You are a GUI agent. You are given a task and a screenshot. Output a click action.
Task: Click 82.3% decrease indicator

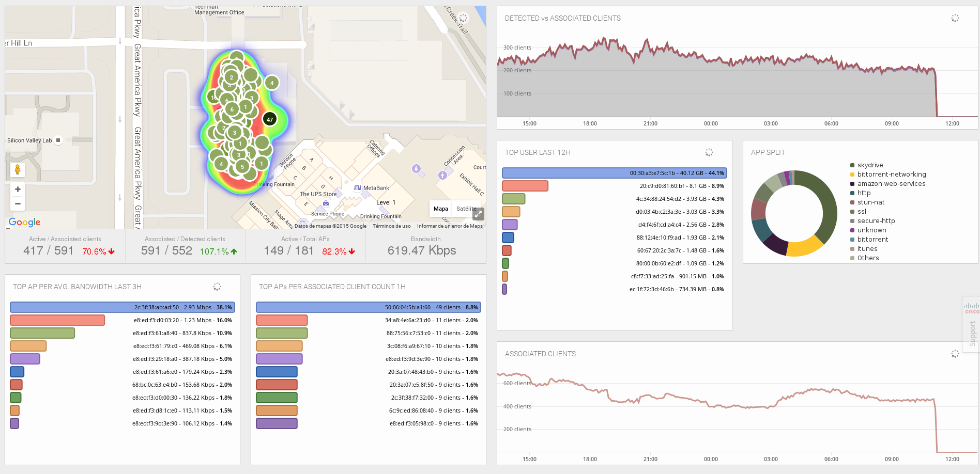(339, 252)
